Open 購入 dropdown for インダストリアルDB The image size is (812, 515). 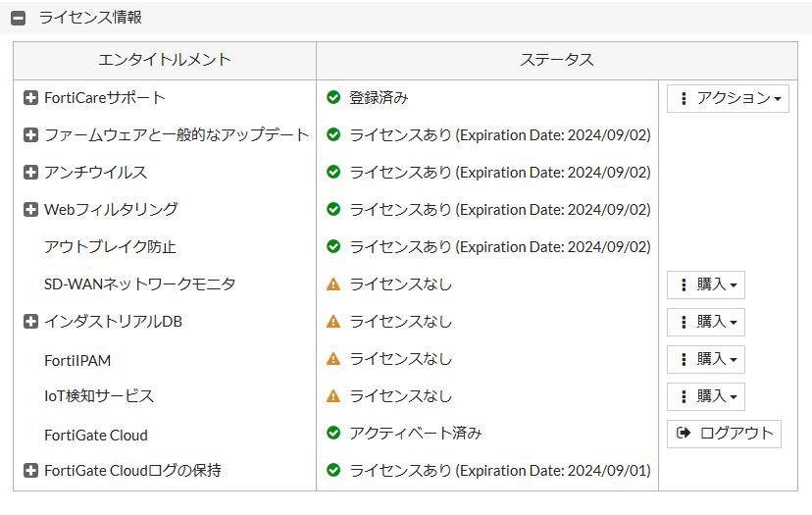(705, 322)
